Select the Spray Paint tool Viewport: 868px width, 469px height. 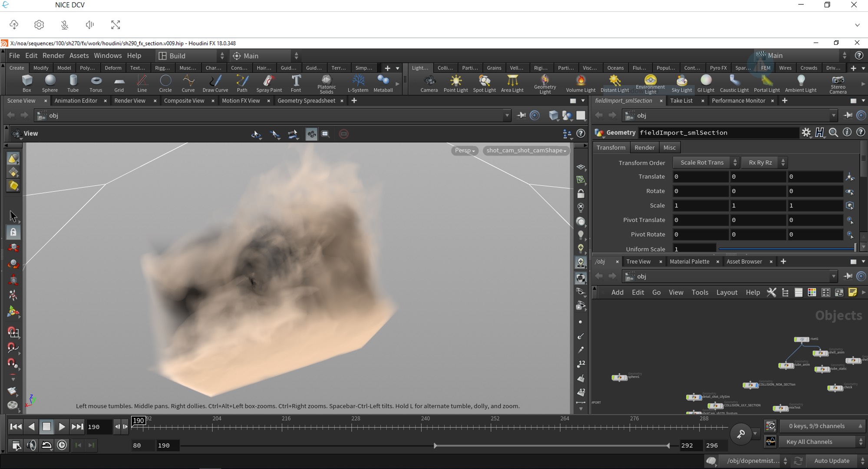(269, 83)
